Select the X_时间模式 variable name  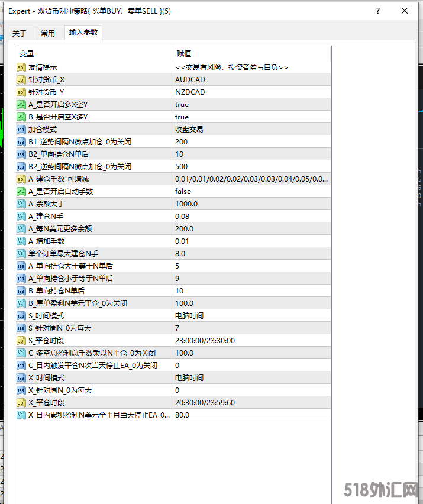[47, 378]
